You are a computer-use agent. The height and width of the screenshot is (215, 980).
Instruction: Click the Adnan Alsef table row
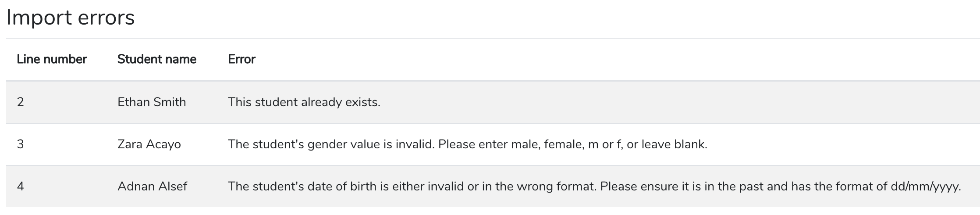(x=493, y=186)
